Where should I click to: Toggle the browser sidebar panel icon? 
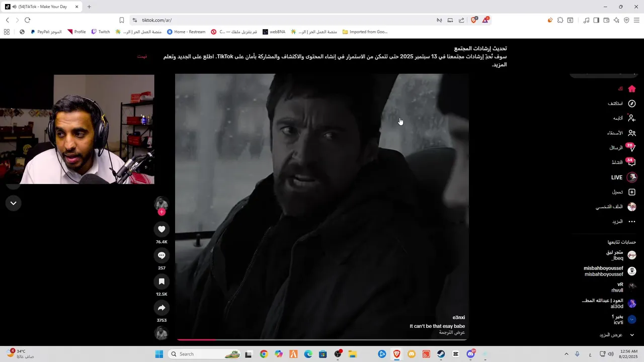point(596,20)
